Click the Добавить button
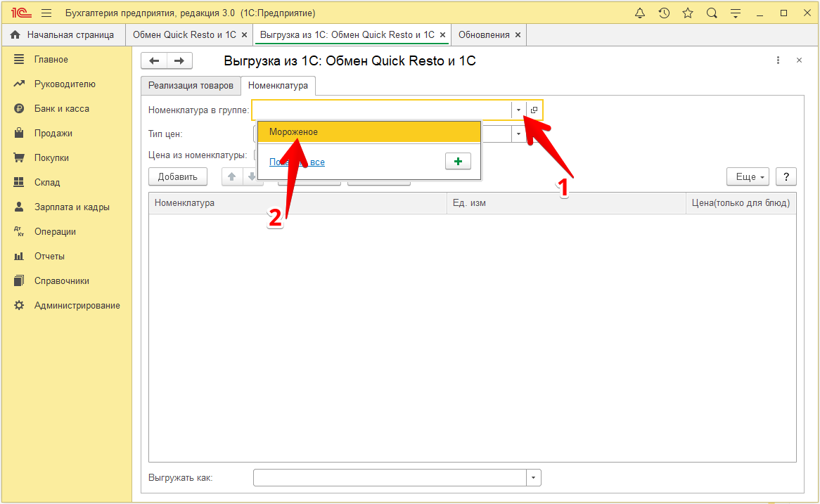 pos(178,176)
